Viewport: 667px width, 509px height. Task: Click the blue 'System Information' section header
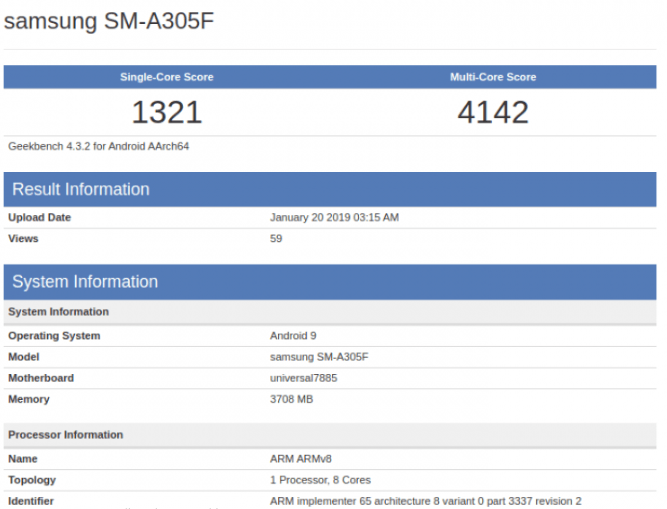coord(330,282)
